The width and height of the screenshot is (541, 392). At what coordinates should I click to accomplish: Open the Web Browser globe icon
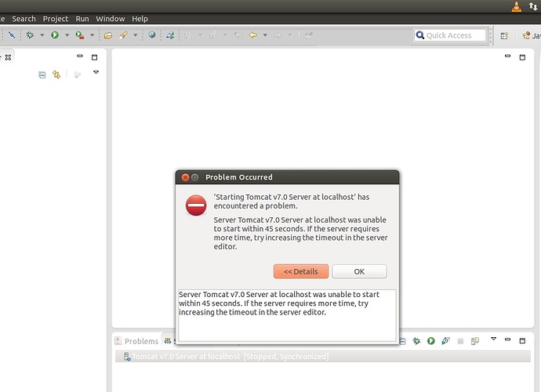coord(152,34)
